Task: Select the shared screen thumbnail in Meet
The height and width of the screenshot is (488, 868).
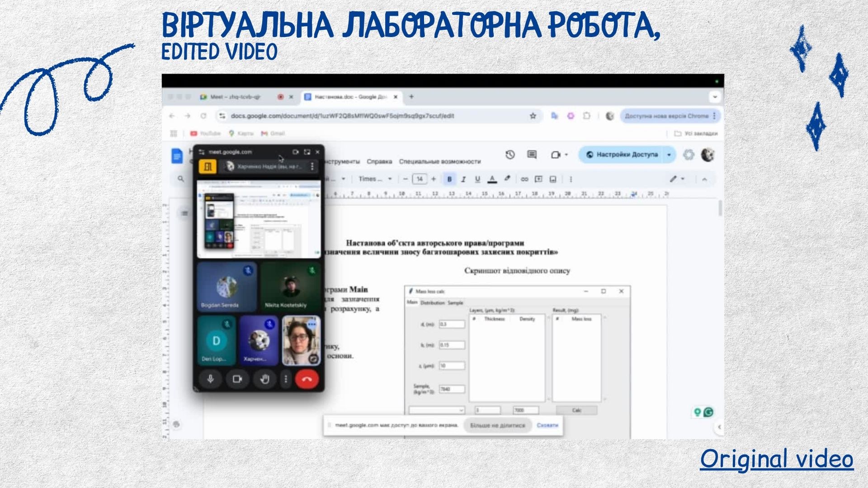Action: point(259,219)
